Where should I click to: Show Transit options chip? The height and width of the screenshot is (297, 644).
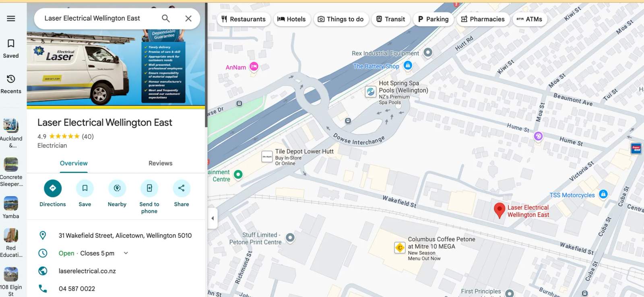tap(391, 19)
